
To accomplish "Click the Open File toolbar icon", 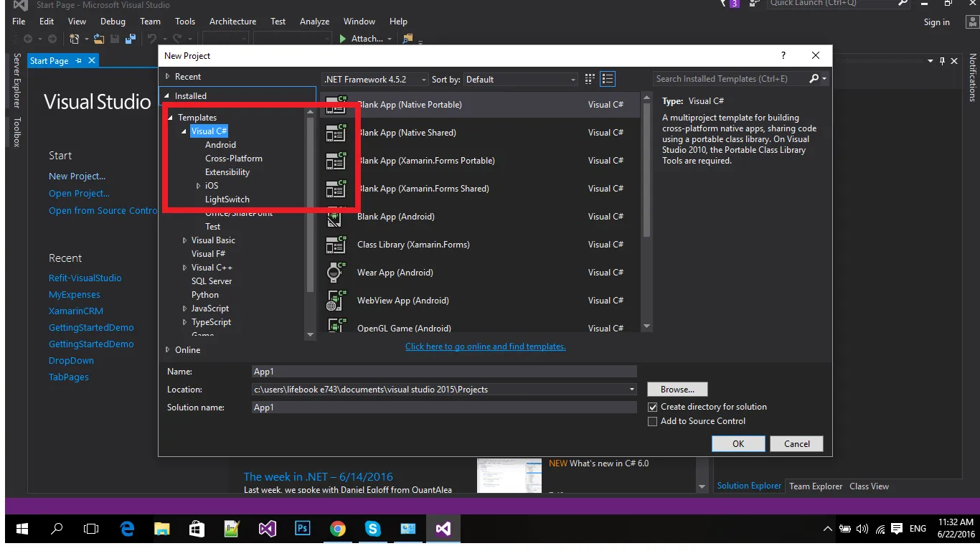I will [x=100, y=39].
